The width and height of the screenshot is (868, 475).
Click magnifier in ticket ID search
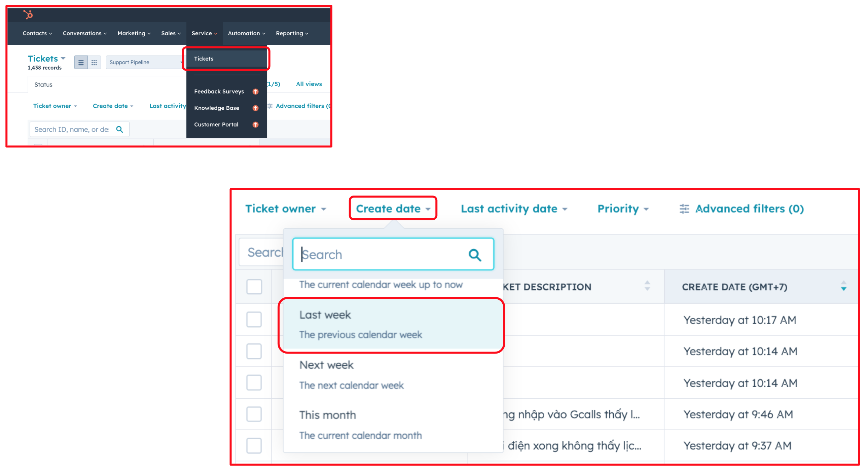[x=120, y=130]
